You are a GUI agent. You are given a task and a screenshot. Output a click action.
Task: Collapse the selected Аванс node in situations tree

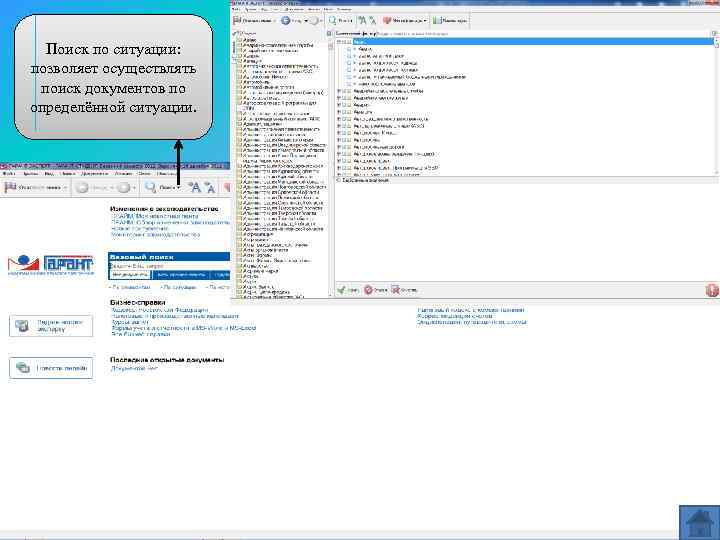tap(339, 42)
